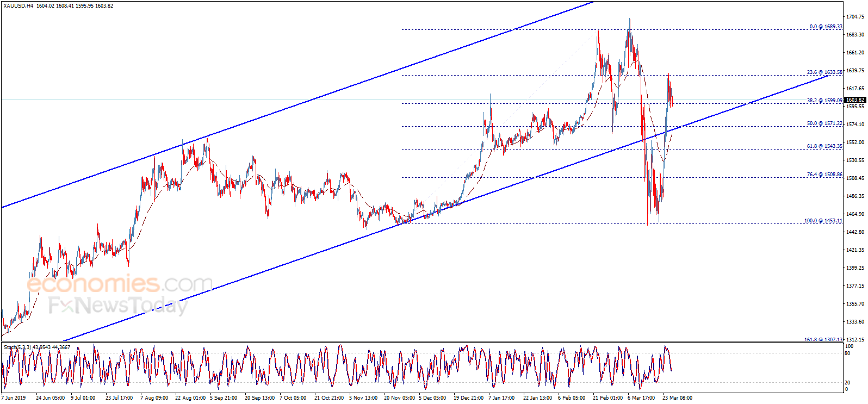Viewport: 868px width, 404px height.
Task: Click the price axis value '1574.10'
Action: [x=855, y=125]
